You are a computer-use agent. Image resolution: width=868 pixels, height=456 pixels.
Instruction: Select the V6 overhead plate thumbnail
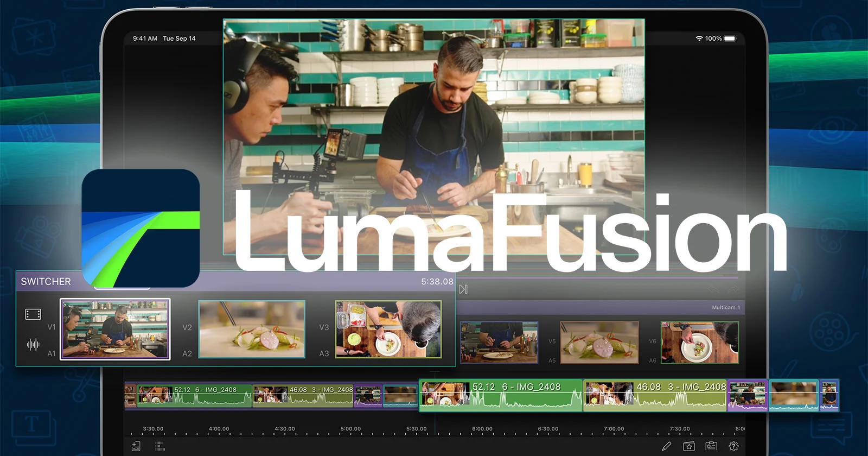click(x=700, y=343)
